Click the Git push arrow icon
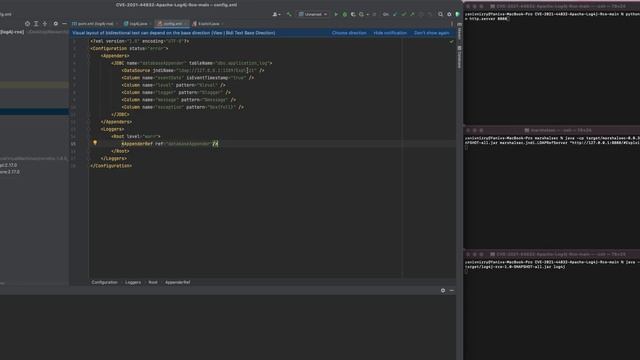Screen dimensions: 640x360 point(412,14)
